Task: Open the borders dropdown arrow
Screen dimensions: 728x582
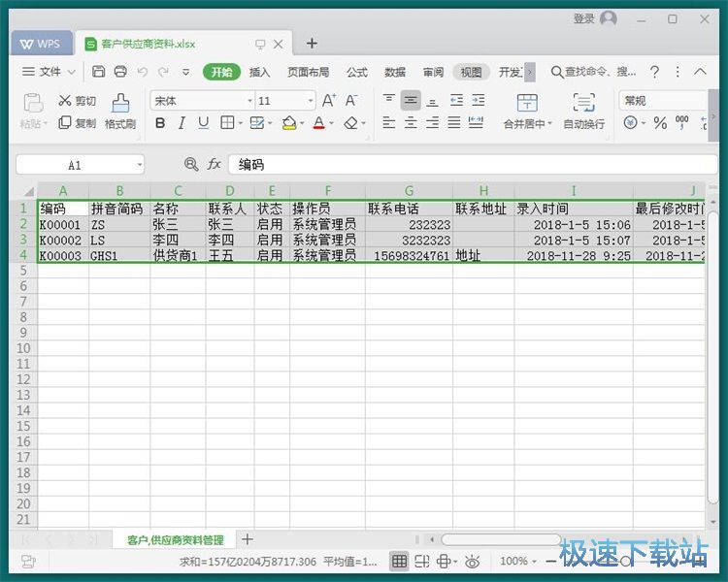Action: tap(241, 123)
